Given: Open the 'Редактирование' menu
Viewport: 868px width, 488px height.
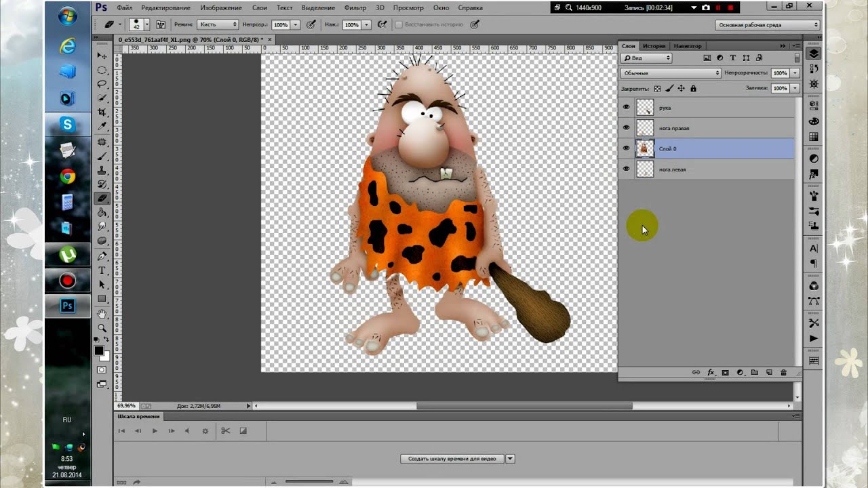Looking at the screenshot, I should click(x=166, y=7).
